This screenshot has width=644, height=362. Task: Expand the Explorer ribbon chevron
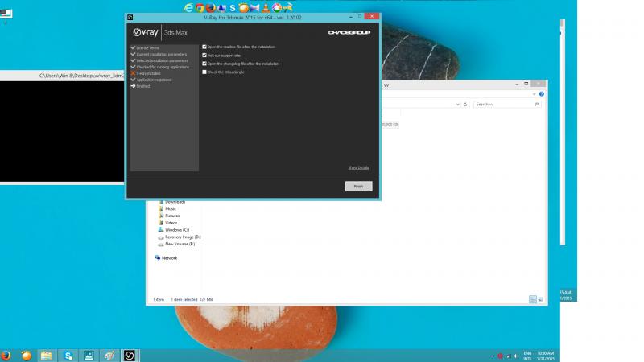pos(534,94)
